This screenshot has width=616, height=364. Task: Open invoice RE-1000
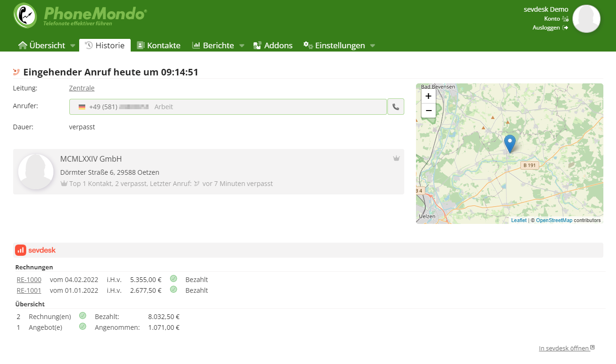click(29, 280)
